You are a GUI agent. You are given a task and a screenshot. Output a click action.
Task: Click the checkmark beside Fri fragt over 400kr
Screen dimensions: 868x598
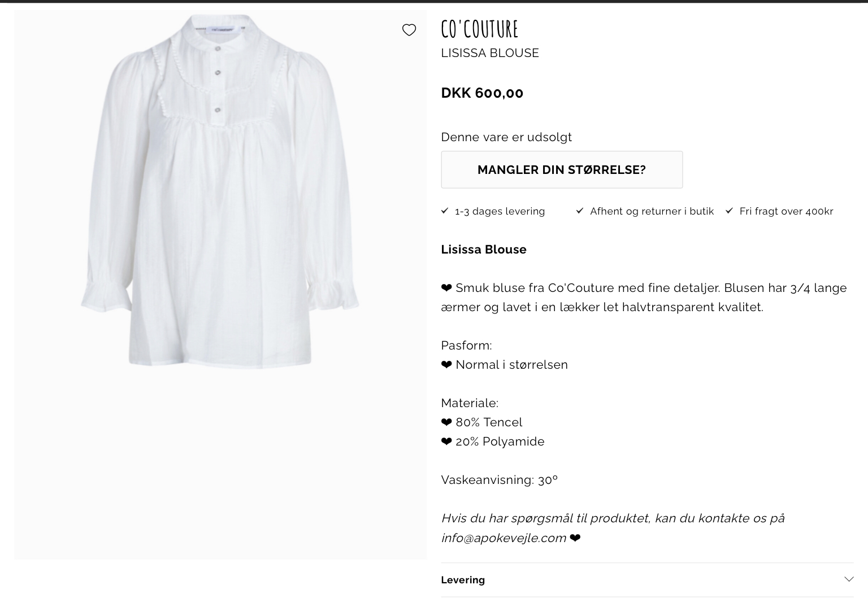pos(729,211)
